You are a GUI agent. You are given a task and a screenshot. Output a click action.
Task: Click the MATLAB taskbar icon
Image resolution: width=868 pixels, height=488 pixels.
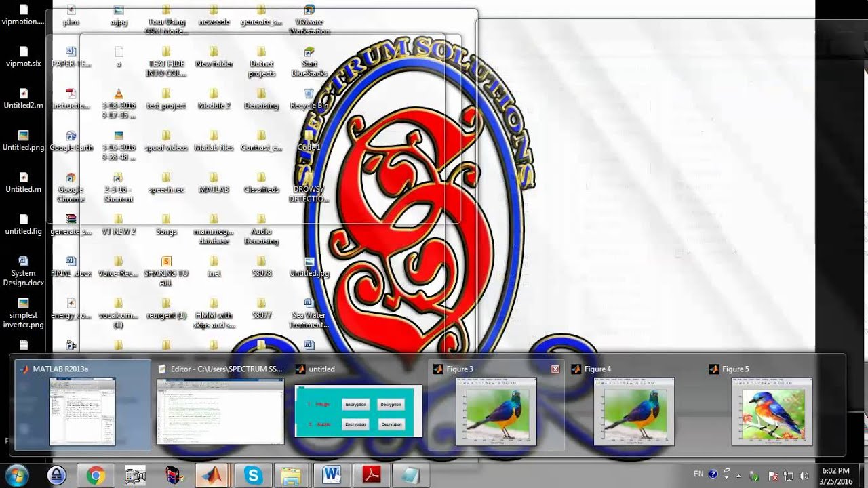pos(214,476)
